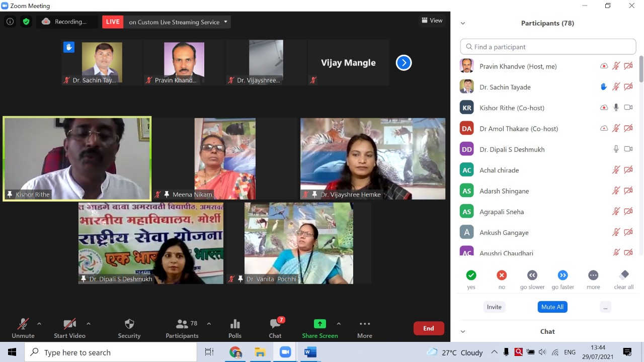
Task: Click the green encryption shield icon
Action: [x=26, y=22]
